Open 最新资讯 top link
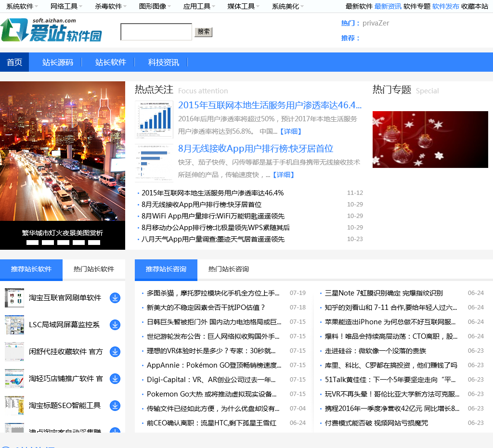The image size is (493, 448). 388,6
